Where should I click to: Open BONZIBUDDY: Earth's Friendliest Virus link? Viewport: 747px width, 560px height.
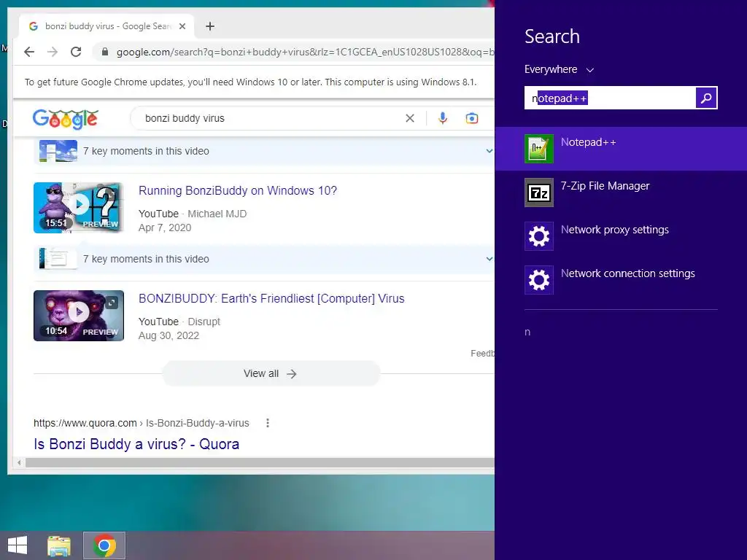(x=271, y=298)
